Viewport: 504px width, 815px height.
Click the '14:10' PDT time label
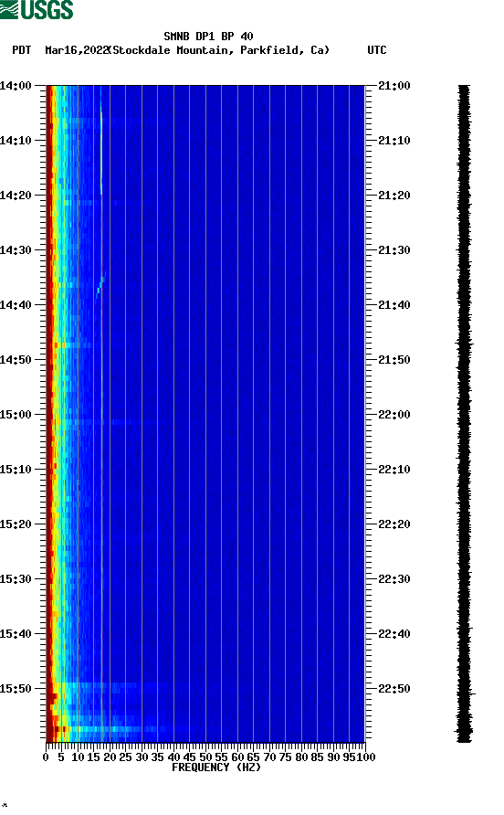pos(16,141)
